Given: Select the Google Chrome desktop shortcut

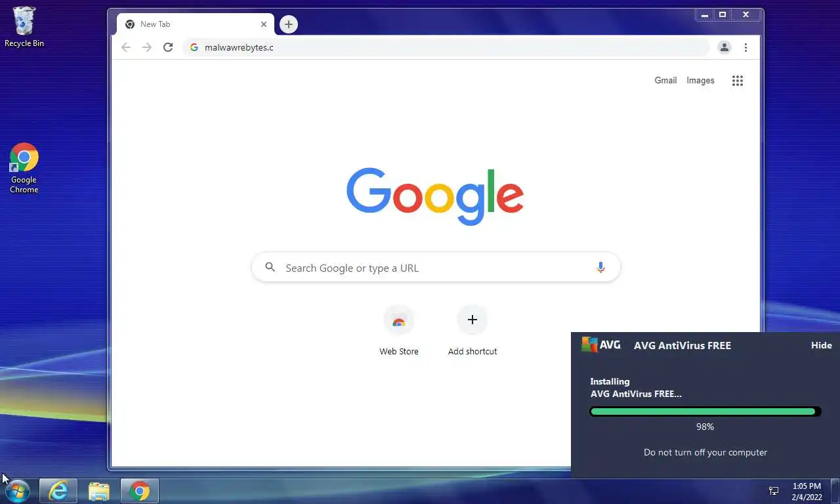Looking at the screenshot, I should click(24, 169).
